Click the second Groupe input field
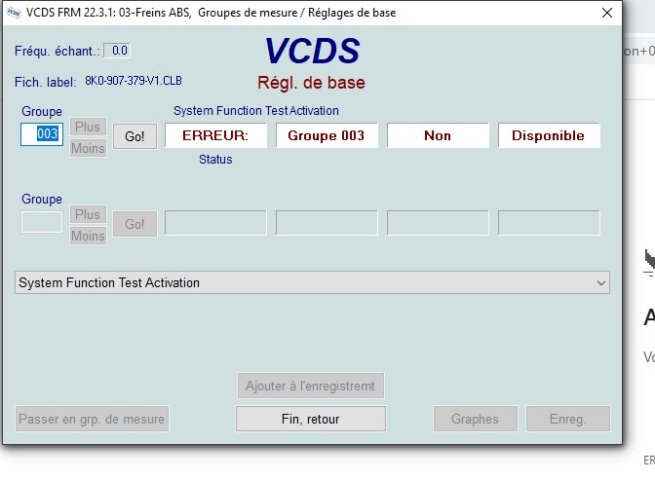Screen dimensions: 655x480 point(42,222)
